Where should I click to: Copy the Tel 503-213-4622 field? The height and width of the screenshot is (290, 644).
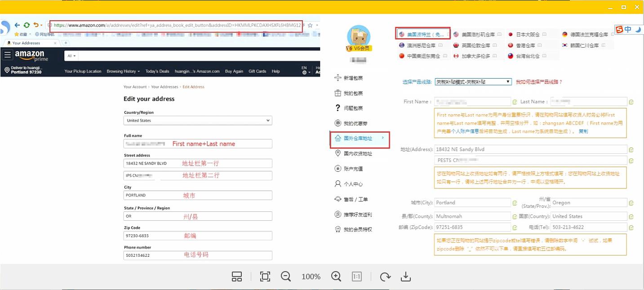tap(631, 228)
